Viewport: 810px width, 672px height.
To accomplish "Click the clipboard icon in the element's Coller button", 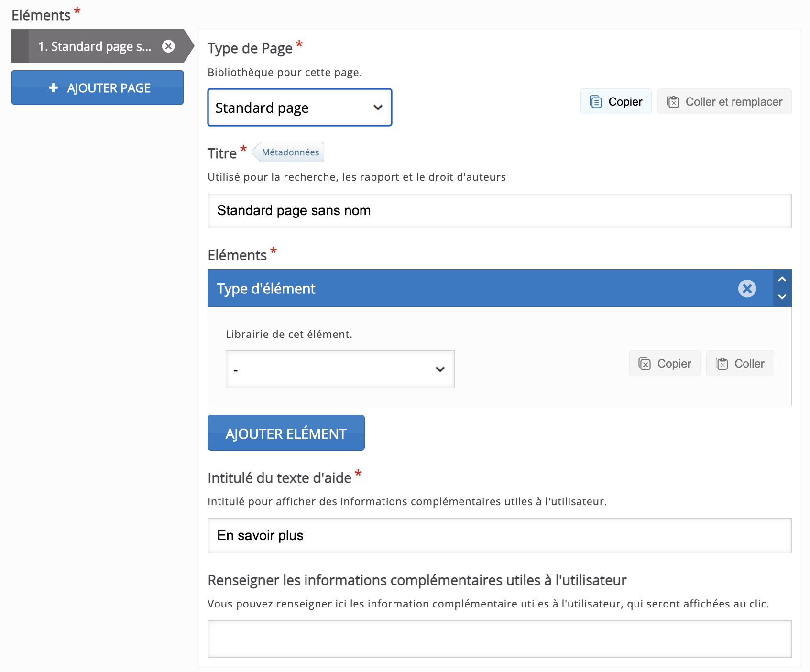I will [x=722, y=364].
